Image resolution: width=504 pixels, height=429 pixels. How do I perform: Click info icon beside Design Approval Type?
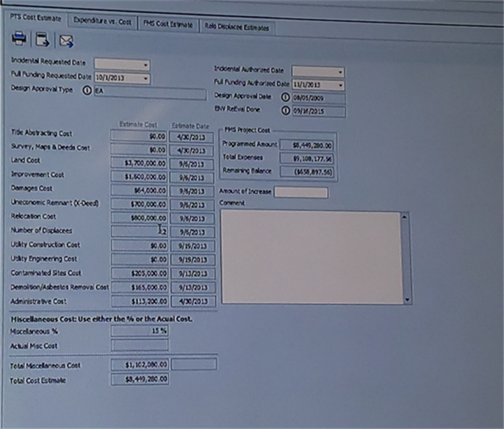coord(87,90)
